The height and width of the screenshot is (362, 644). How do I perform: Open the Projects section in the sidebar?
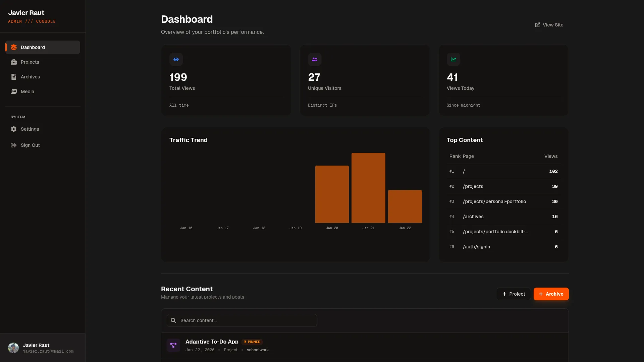point(30,62)
